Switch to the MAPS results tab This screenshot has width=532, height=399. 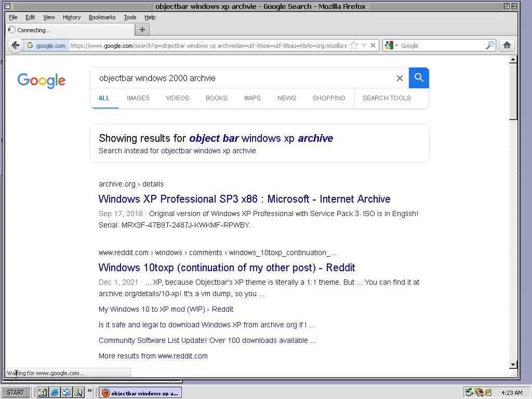[x=252, y=98]
